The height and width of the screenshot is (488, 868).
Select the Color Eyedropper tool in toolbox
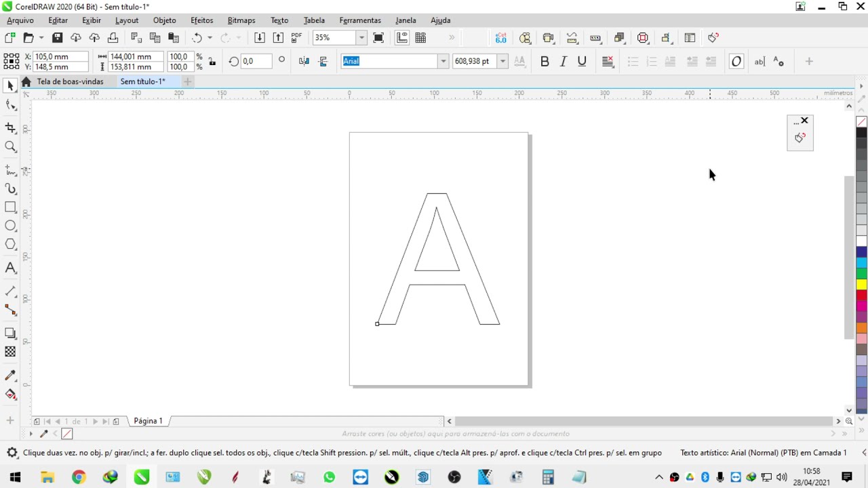[x=10, y=375]
